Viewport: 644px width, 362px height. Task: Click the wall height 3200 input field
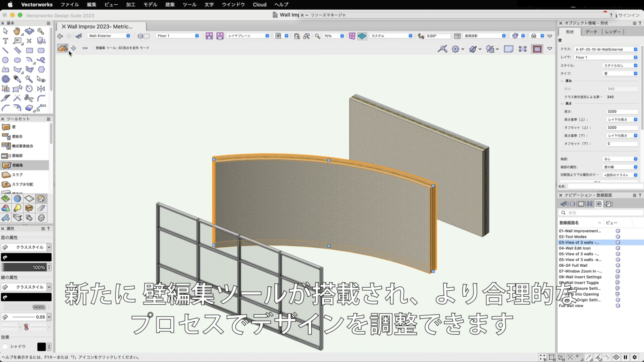tap(622, 112)
